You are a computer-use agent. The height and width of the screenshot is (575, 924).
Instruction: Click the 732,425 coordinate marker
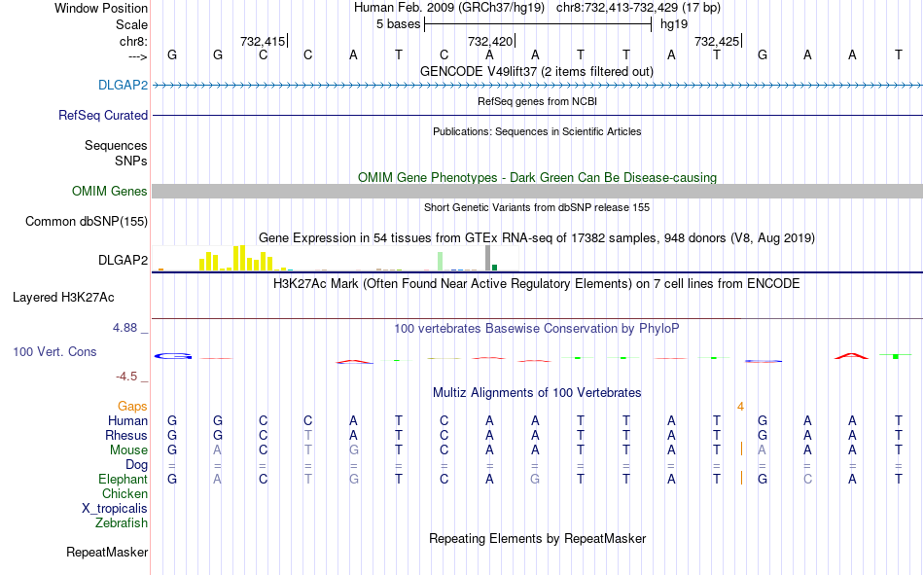(x=717, y=41)
